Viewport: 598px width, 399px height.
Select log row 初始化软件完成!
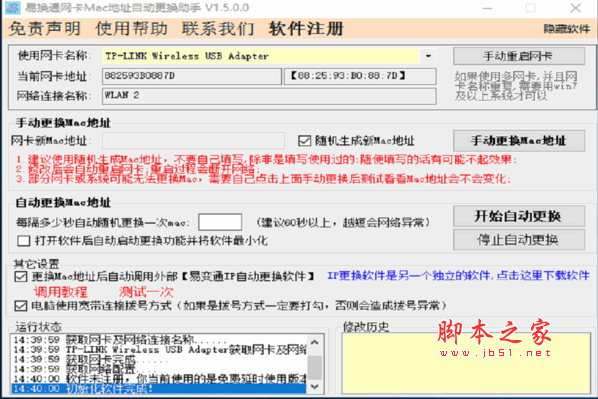(x=159, y=388)
